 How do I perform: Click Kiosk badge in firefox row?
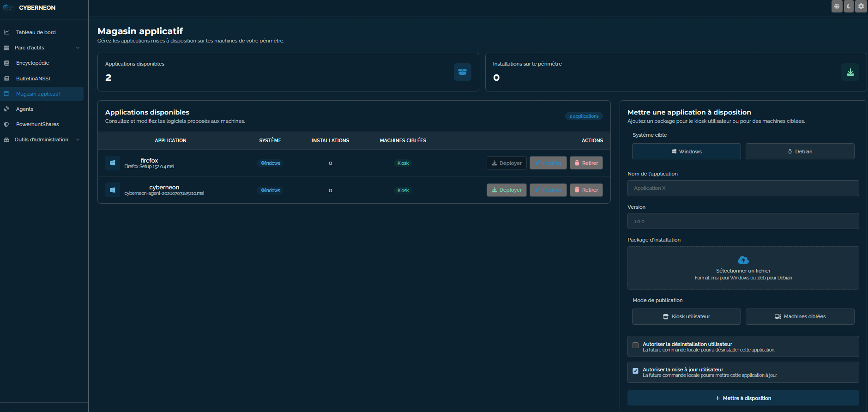(403, 163)
